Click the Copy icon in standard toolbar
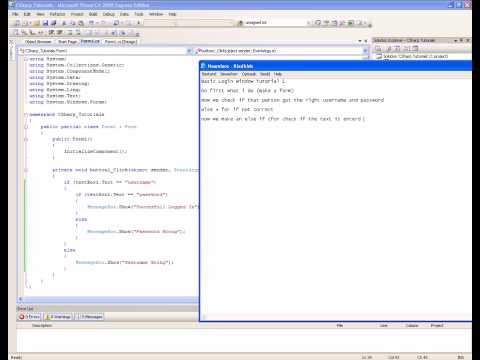Image resolution: width=480 pixels, height=360 pixels. [x=73, y=23]
